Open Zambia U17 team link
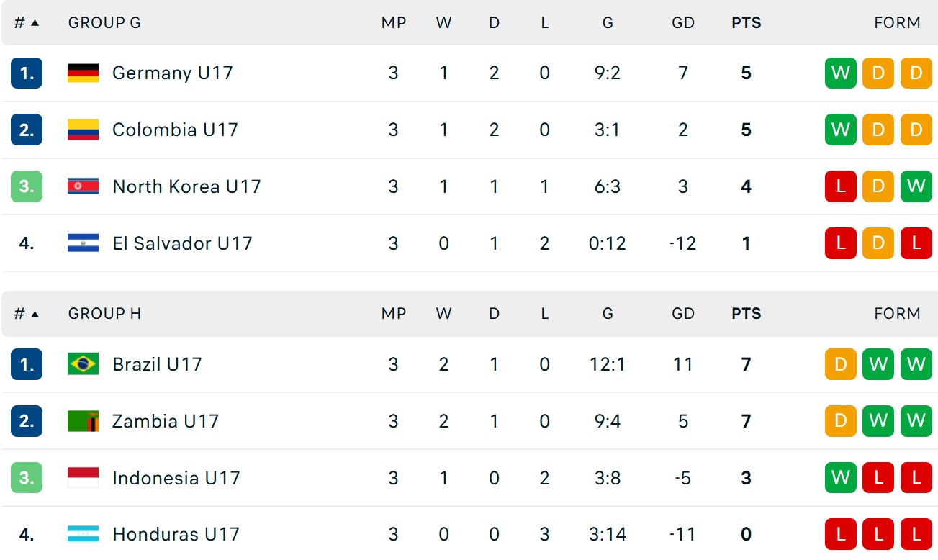The width and height of the screenshot is (938, 560). (x=166, y=421)
